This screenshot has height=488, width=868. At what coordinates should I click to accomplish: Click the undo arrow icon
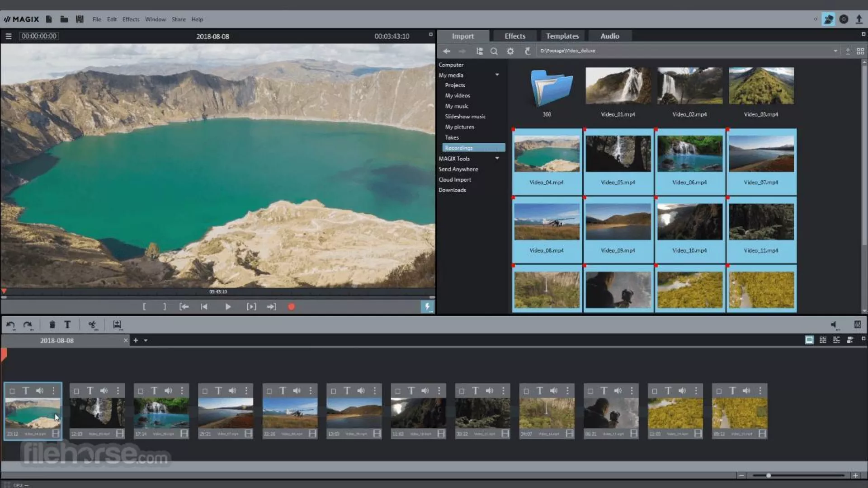click(10, 324)
